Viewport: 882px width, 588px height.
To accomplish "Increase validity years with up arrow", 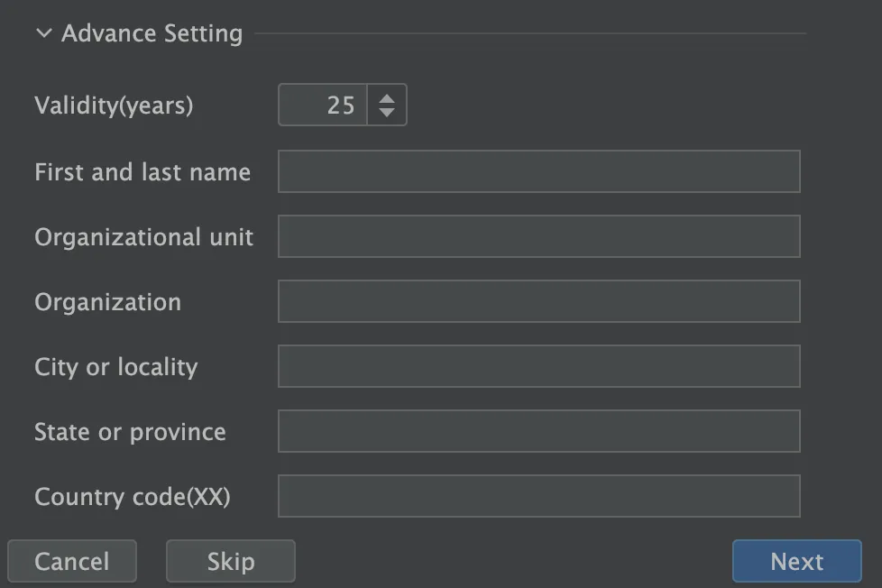I will point(387,97).
